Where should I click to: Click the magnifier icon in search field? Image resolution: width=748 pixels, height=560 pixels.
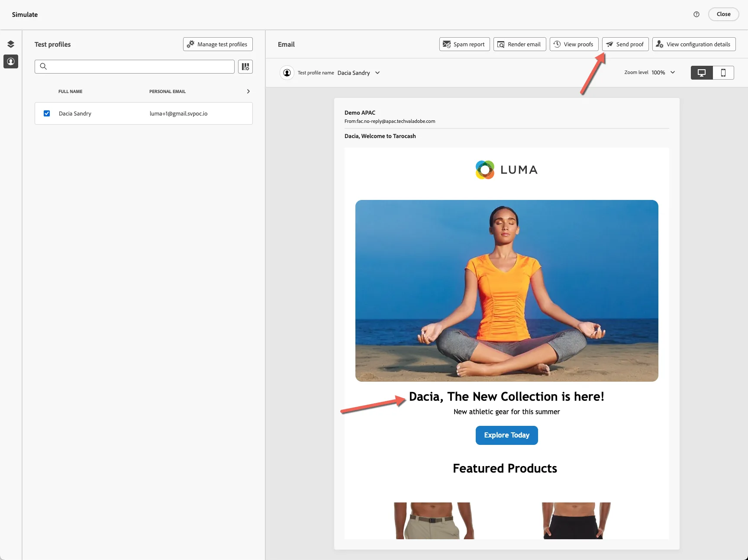coord(43,67)
